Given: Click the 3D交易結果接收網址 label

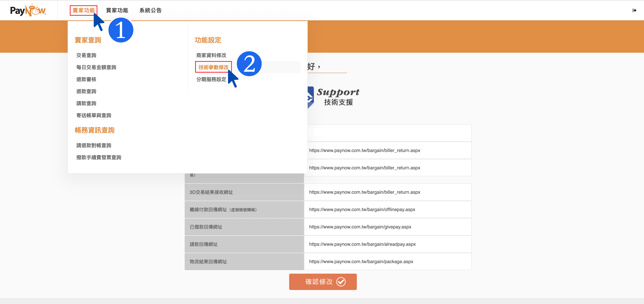Looking at the screenshot, I should coord(211,192).
